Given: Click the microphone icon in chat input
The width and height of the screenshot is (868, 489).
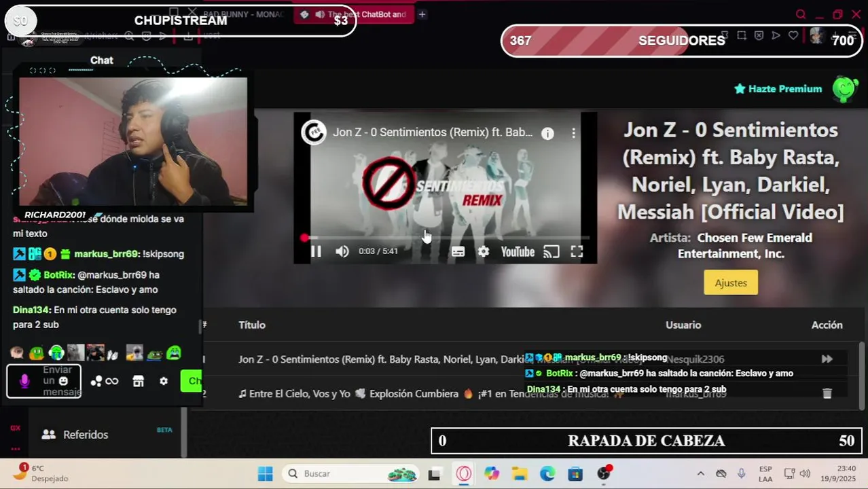Looking at the screenshot, I should (x=24, y=382).
